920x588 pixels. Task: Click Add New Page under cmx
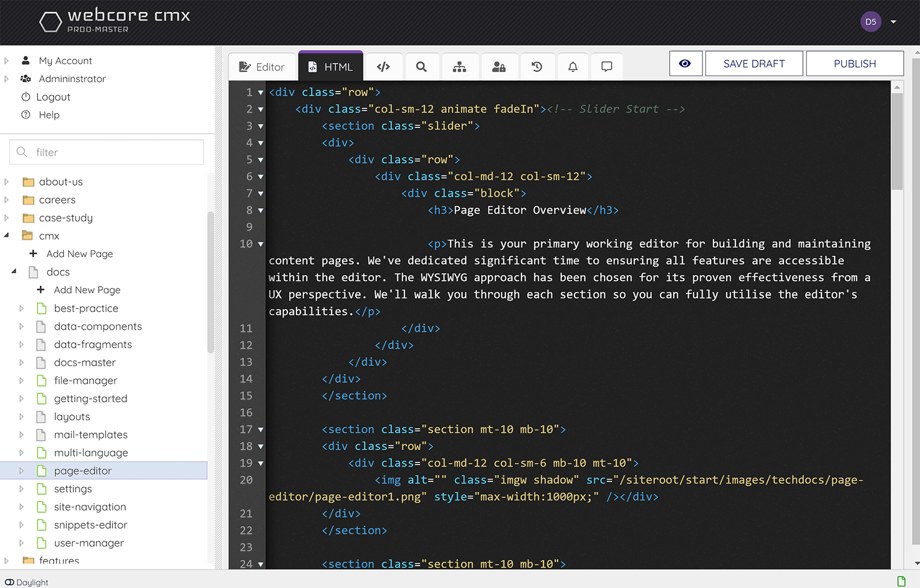coord(80,254)
